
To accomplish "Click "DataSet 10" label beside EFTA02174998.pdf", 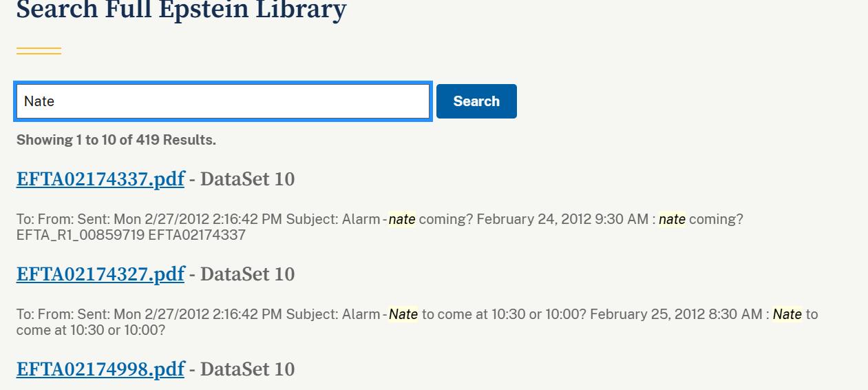I will point(247,369).
